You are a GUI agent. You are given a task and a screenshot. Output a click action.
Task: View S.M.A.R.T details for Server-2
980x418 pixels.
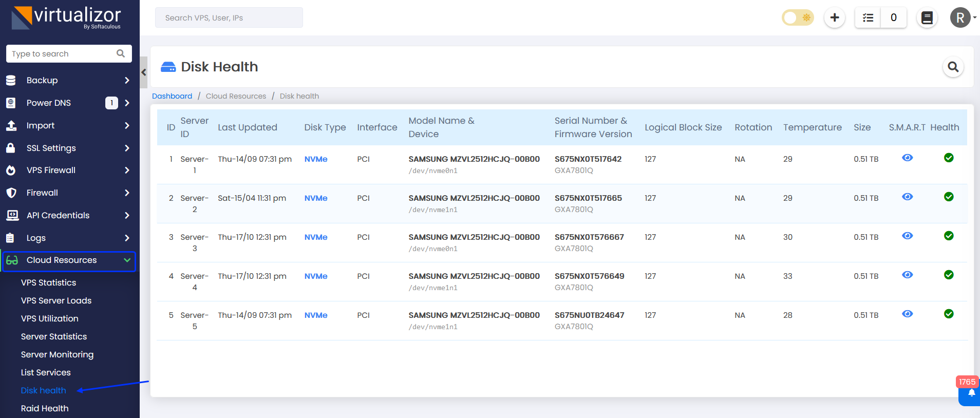tap(908, 197)
